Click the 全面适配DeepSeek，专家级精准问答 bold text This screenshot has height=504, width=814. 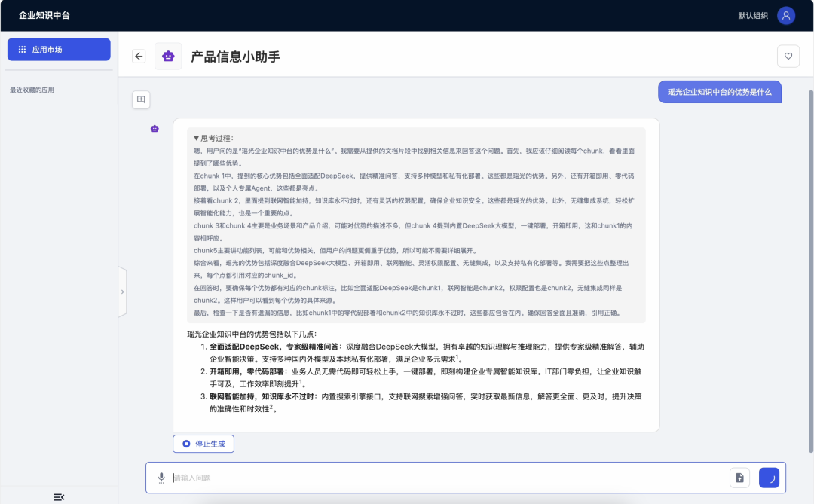(x=274, y=347)
